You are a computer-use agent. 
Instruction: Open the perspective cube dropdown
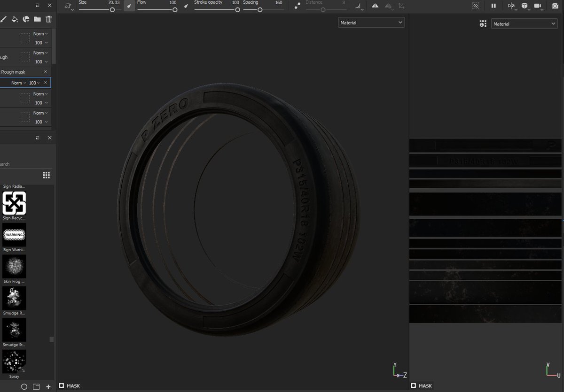tap(525, 6)
